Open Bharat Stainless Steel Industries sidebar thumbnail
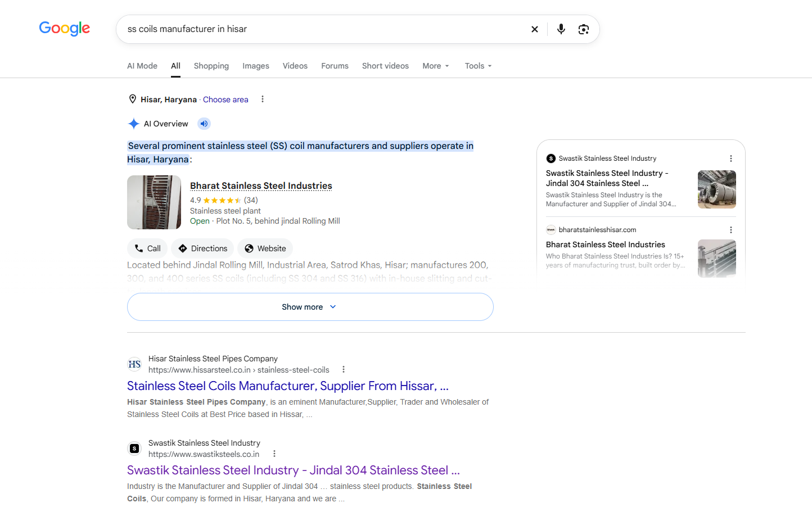The width and height of the screenshot is (812, 512). [717, 259]
